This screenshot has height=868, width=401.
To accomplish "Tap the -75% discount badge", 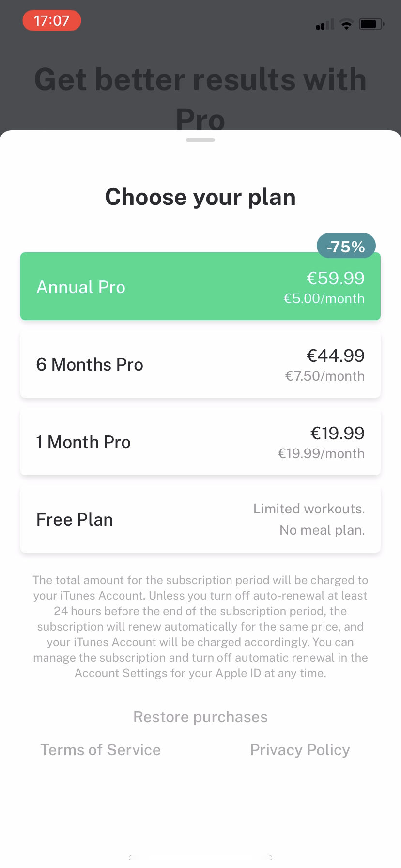I will pos(346,247).
